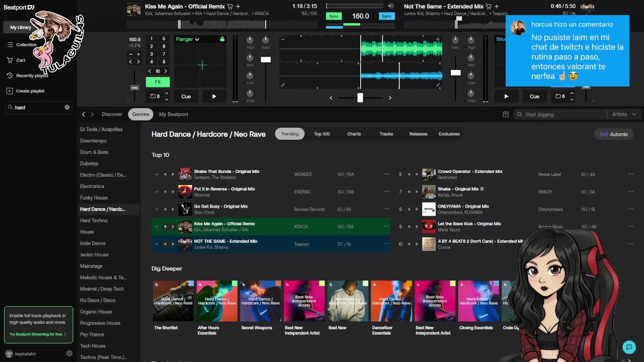Toggle the left deck 8-beat loop
The image size is (644, 362).
click(155, 96)
